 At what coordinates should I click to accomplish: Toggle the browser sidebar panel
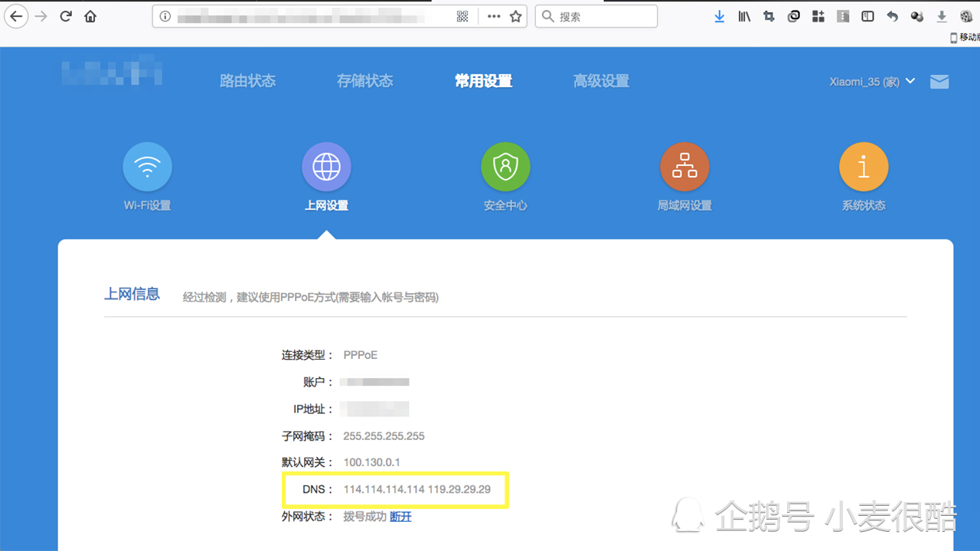pos(867,15)
